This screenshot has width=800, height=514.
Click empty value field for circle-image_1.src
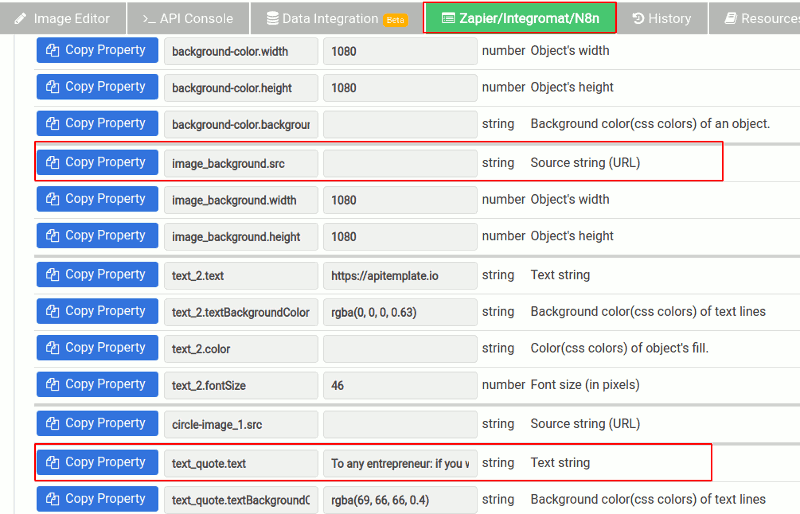(400, 425)
